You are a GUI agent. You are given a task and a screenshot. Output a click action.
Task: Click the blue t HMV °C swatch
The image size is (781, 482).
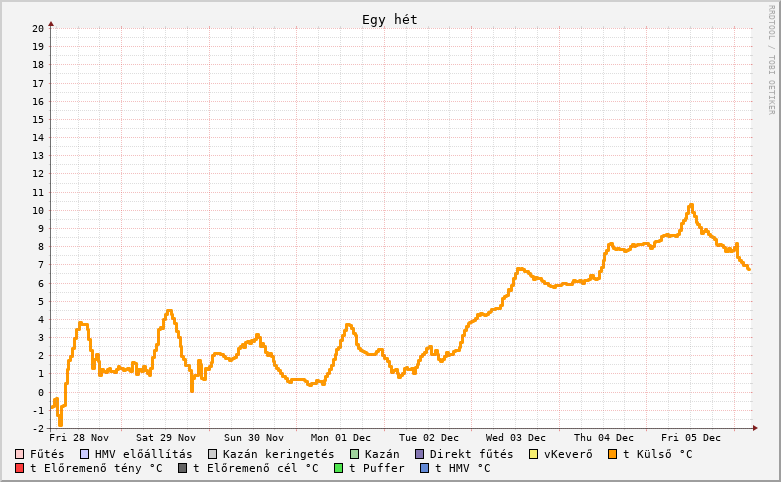click(x=425, y=468)
